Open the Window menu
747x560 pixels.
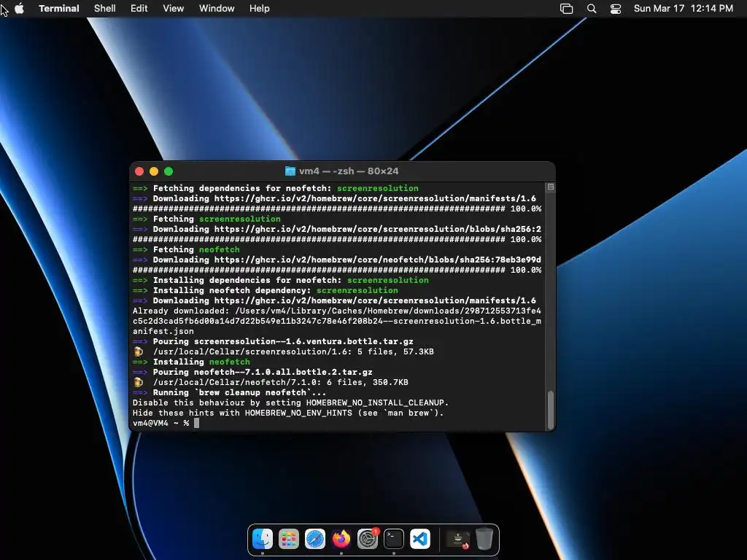217,9
